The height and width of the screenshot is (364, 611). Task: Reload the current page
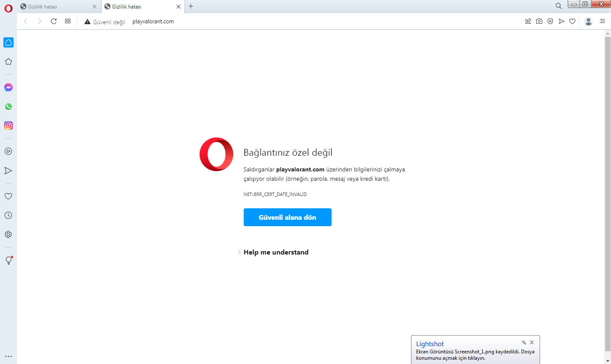(53, 21)
